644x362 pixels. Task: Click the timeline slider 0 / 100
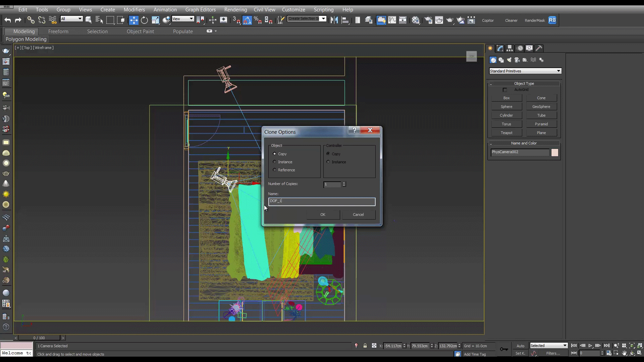pos(39,338)
